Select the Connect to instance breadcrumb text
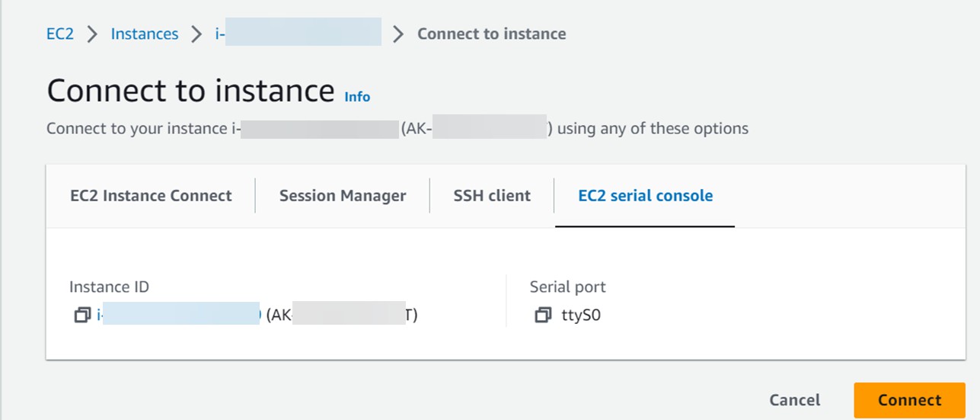The image size is (980, 420). pyautogui.click(x=492, y=34)
